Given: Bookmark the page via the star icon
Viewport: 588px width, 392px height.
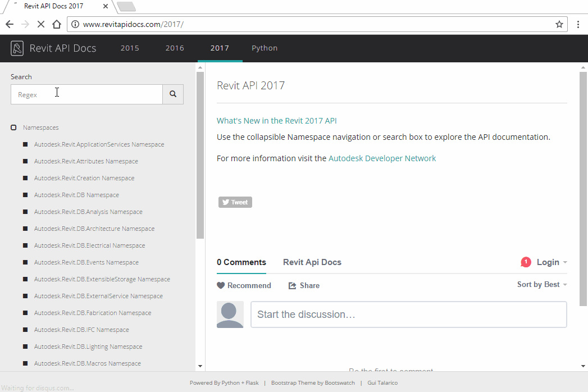Looking at the screenshot, I should 558,24.
